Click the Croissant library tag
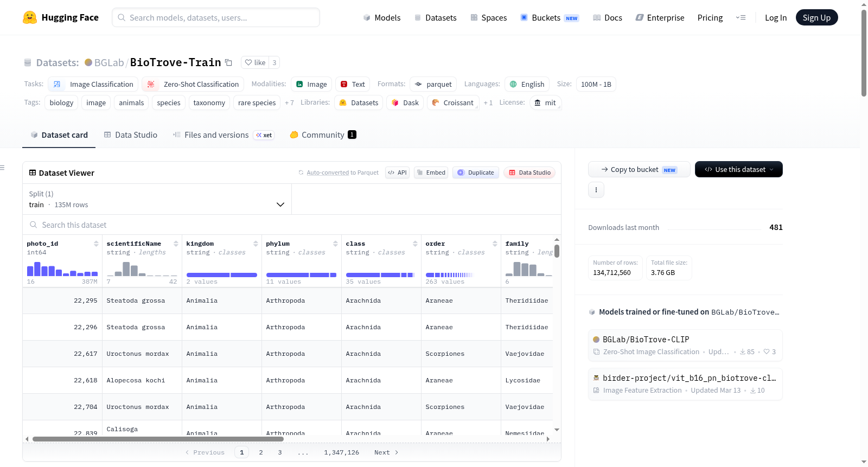Viewport: 868px width, 467px height. [452, 103]
